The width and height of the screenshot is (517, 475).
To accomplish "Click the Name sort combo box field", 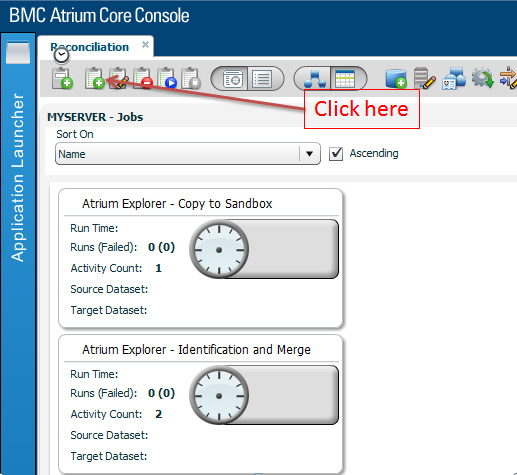I will [x=188, y=154].
